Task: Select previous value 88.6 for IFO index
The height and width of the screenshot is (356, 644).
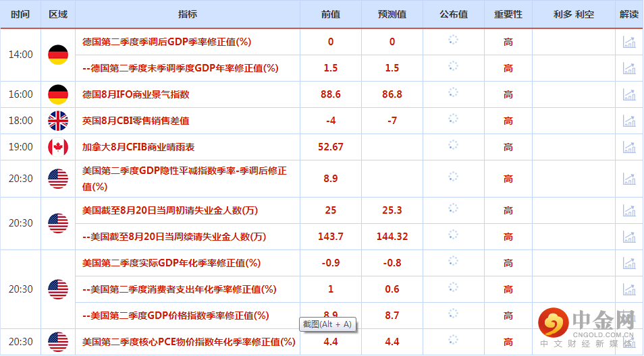Action: (331, 94)
